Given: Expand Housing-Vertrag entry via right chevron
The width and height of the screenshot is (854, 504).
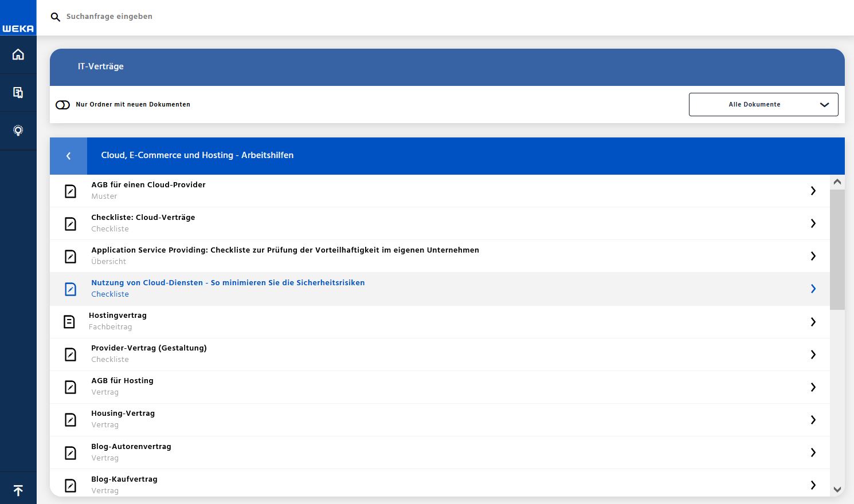Looking at the screenshot, I should (x=813, y=420).
